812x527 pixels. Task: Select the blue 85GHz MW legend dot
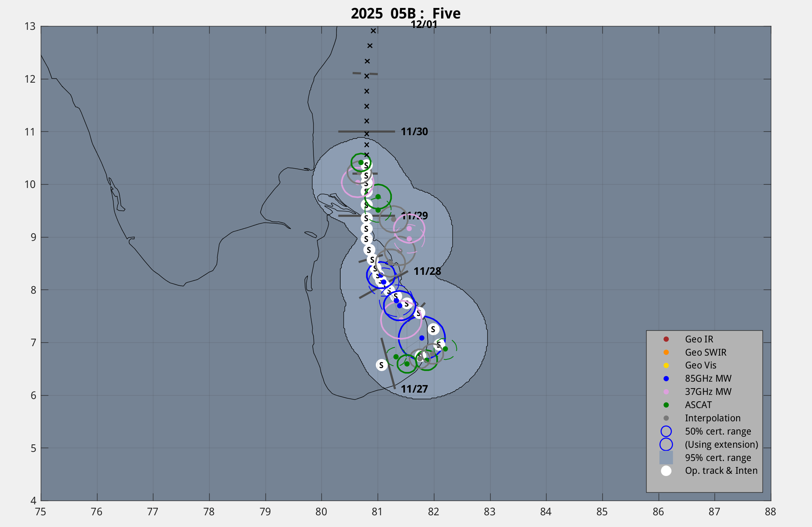[666, 379]
